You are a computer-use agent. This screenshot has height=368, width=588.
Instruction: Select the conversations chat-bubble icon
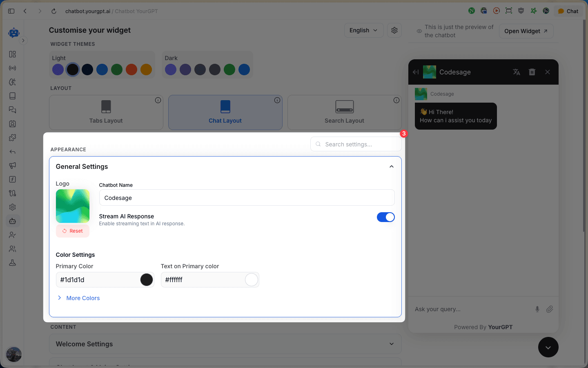12,110
